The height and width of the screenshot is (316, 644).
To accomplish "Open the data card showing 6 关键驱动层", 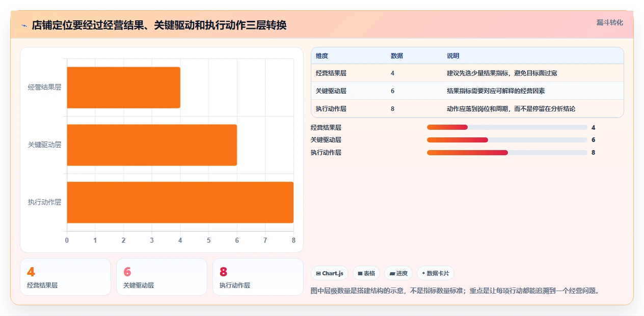I will click(162, 277).
